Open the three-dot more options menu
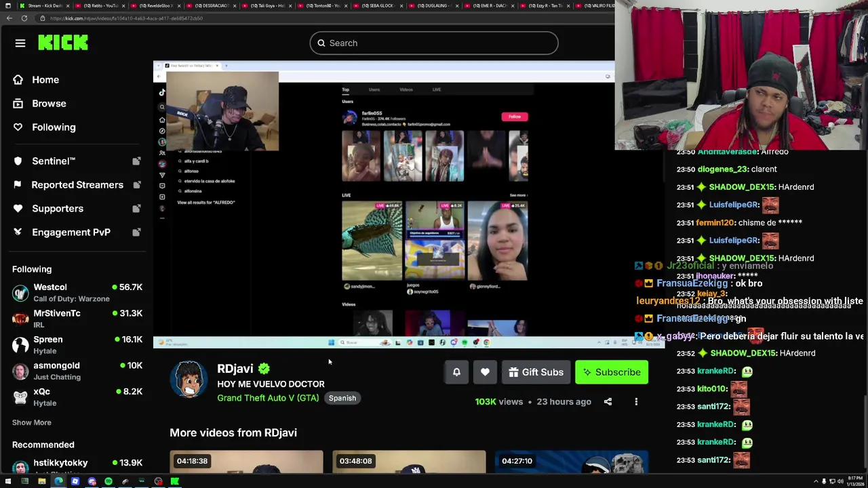 coord(636,402)
